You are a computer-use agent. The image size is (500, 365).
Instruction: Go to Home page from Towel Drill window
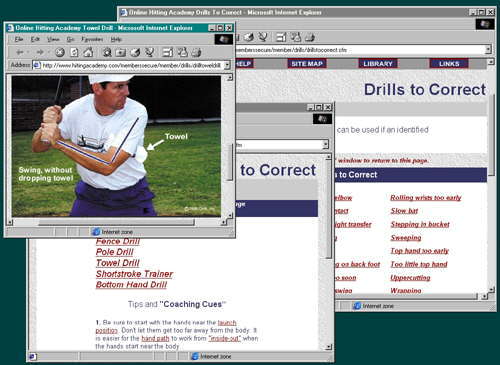tap(88, 52)
